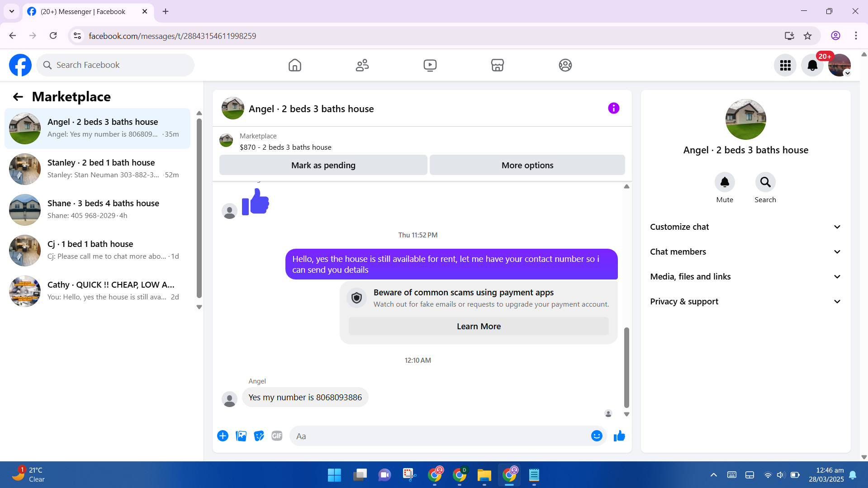
Task: Click the message with number 8068093886
Action: point(305,398)
